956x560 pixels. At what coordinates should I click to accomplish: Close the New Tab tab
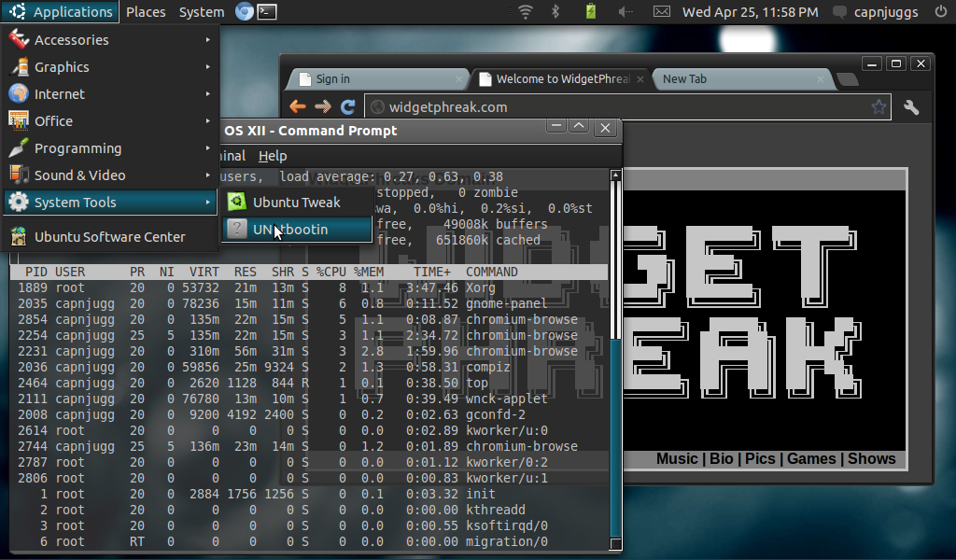821,79
